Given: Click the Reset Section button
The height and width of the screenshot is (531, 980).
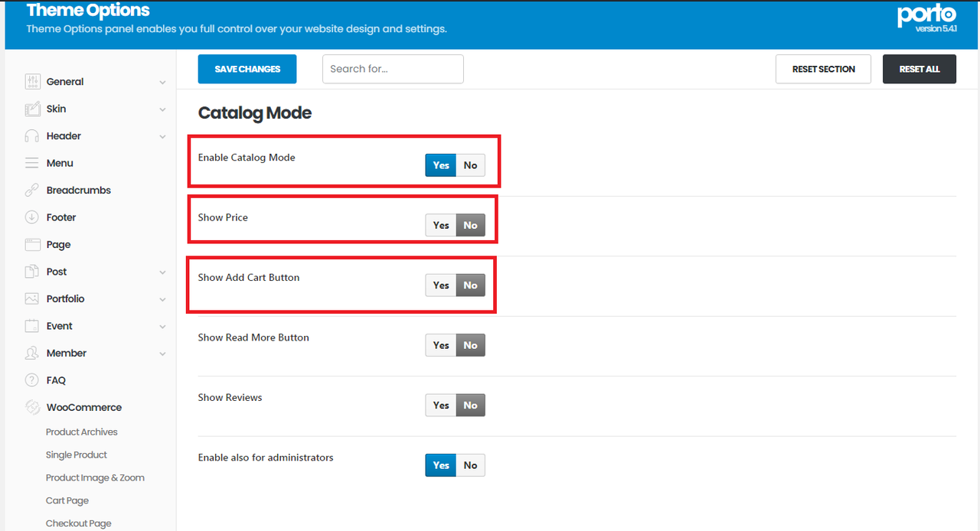Looking at the screenshot, I should click(823, 69).
